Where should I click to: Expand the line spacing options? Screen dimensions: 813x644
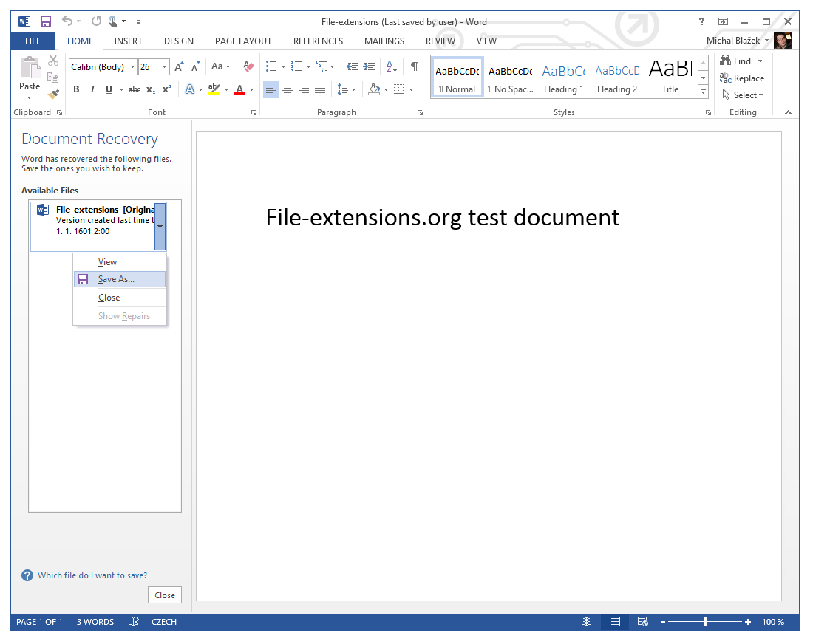tap(347, 89)
